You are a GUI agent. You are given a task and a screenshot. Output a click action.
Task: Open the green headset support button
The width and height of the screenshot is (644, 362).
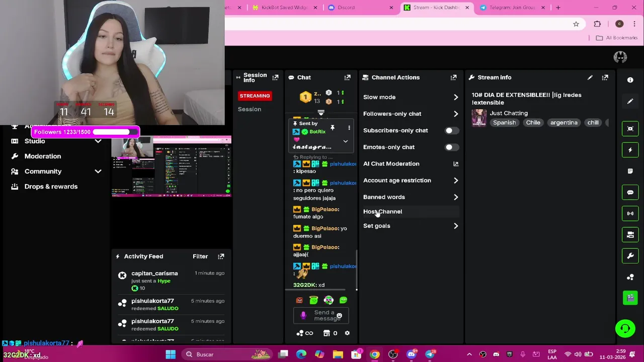click(x=625, y=329)
